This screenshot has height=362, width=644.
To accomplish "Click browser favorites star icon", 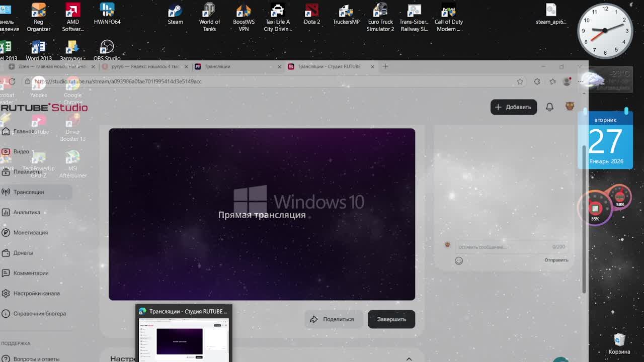I will [x=520, y=81].
